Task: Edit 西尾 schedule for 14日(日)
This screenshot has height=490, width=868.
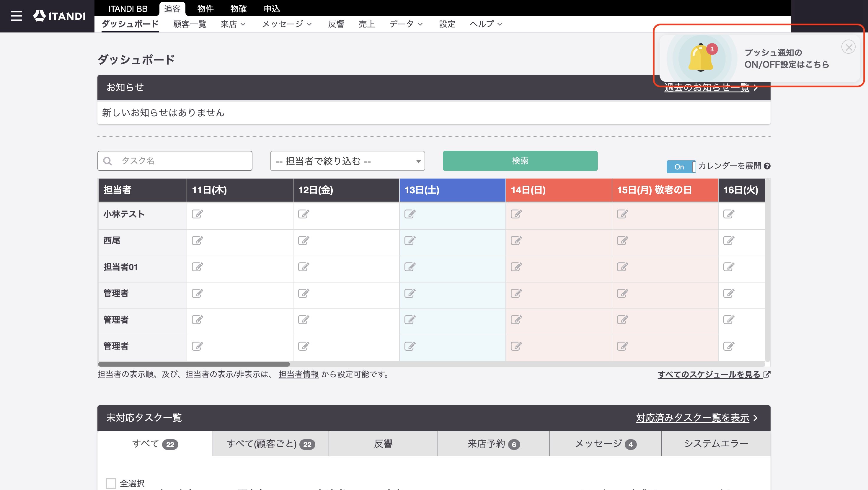Action: 516,241
